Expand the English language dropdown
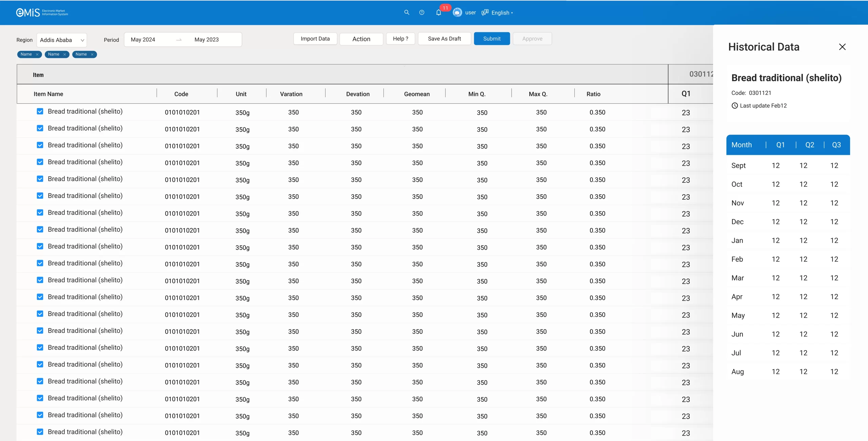868x441 pixels. [x=502, y=13]
